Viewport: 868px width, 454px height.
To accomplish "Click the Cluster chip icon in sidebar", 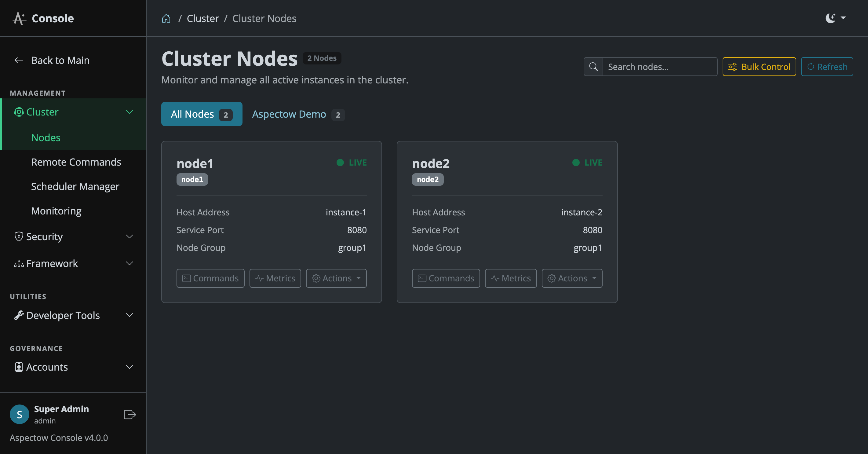I will [19, 112].
